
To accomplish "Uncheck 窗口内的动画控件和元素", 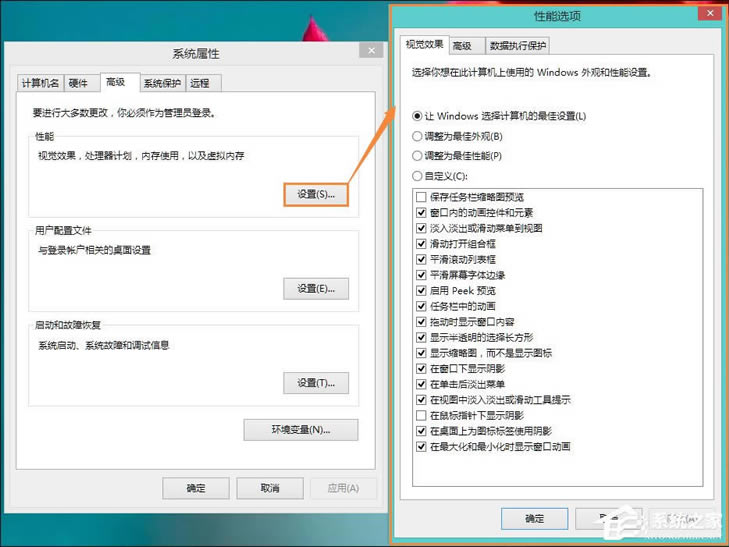I will 421,212.
